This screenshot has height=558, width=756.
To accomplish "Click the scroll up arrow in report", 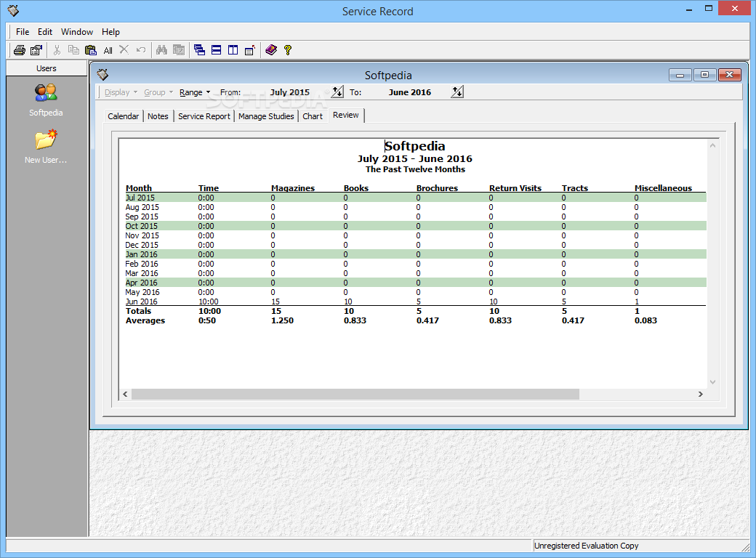I will (712, 145).
